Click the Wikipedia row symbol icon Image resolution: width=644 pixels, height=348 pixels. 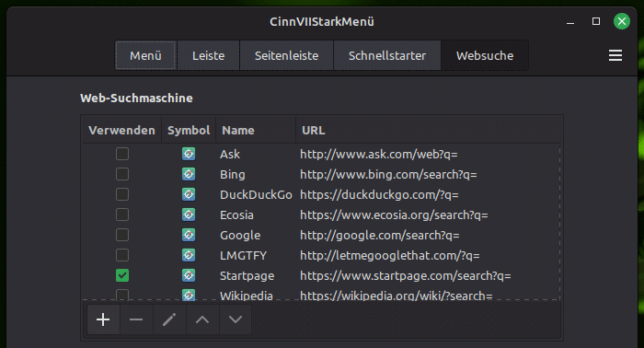coord(189,295)
